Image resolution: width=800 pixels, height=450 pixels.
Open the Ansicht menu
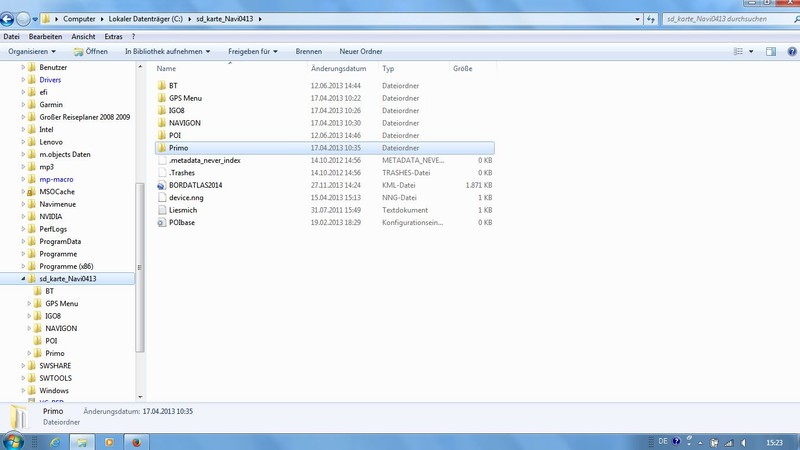pos(83,37)
